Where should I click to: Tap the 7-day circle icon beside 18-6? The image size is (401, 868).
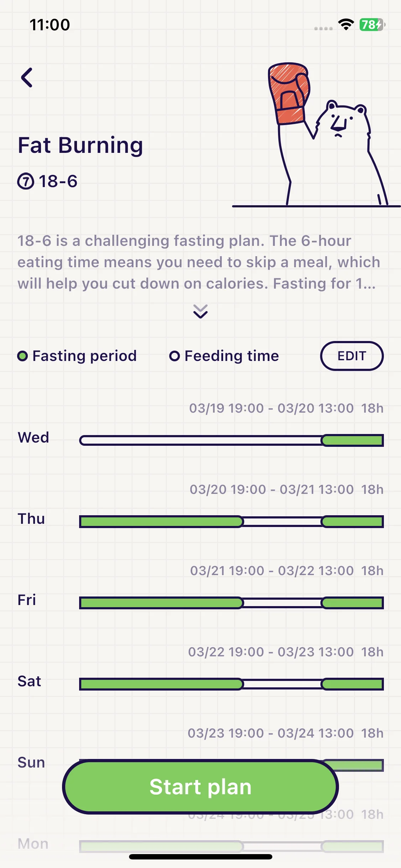point(26,181)
